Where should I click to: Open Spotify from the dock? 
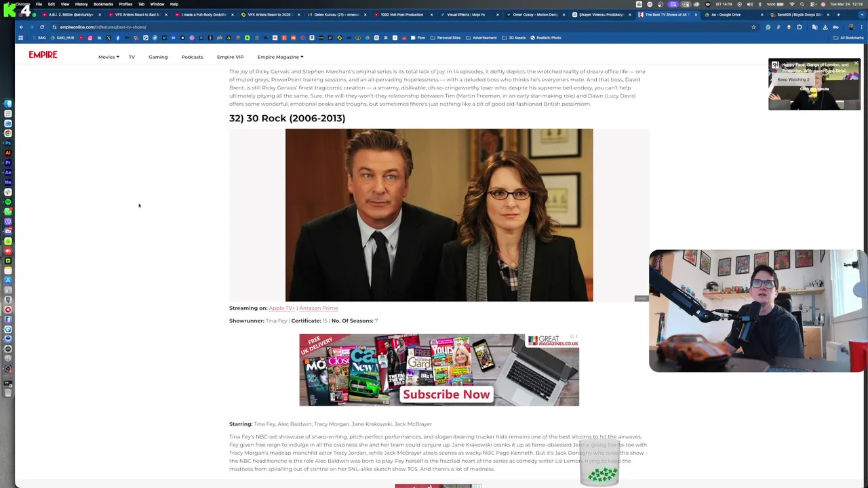[8, 201]
